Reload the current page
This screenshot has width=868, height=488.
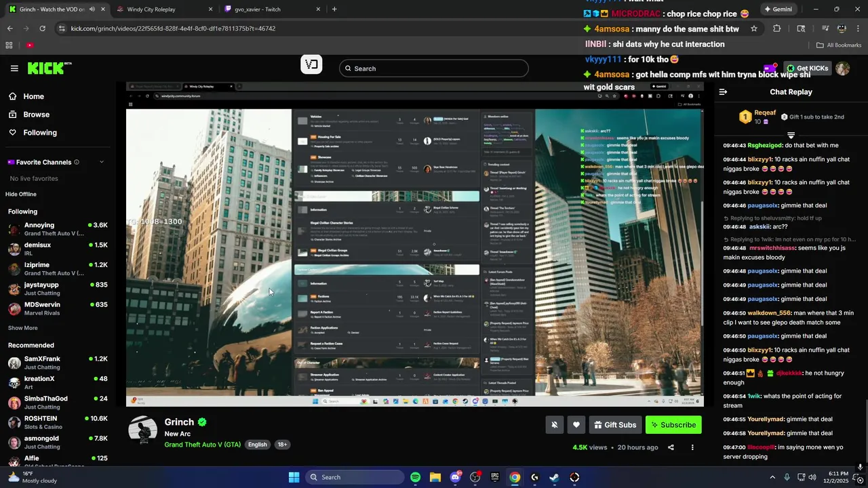(x=43, y=28)
